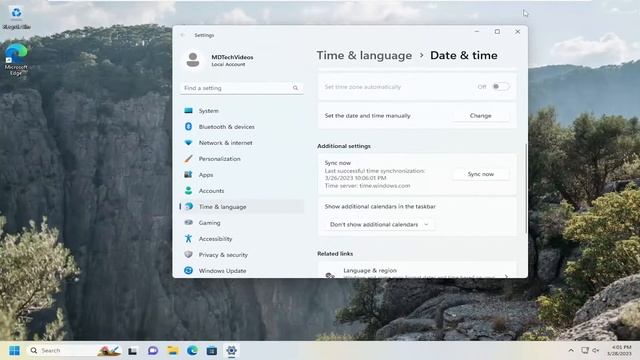Image resolution: width=640 pixels, height=360 pixels.
Task: Click the Time & language breadcrumb
Action: click(x=364, y=55)
